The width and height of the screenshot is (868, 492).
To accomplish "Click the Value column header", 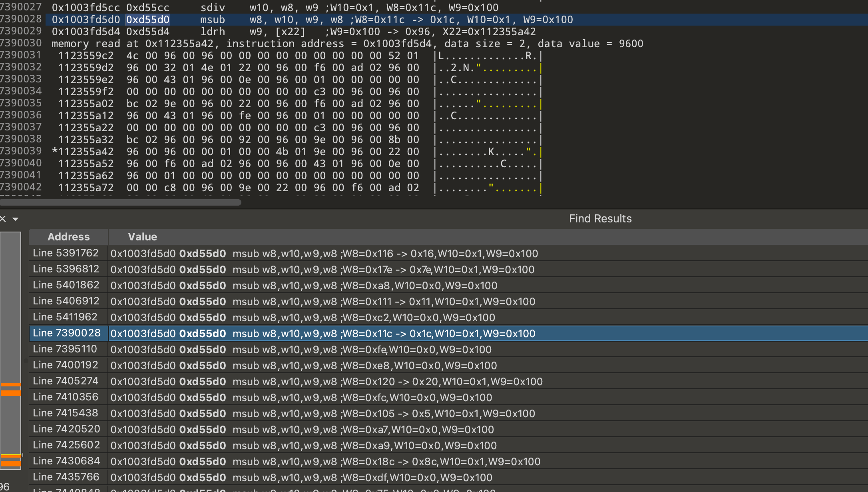I will 142,237.
